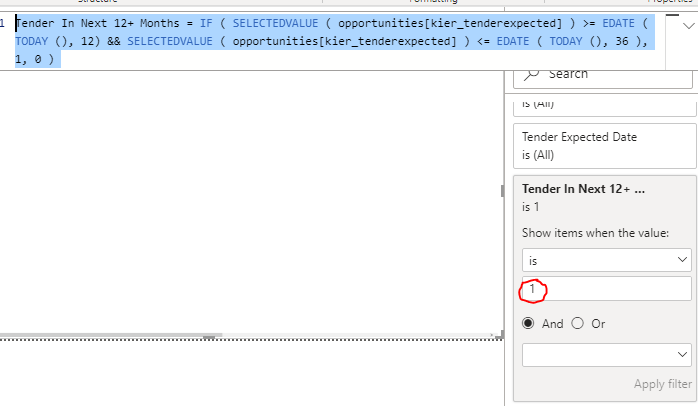Expand the formula bar chevron
698x406 pixels.
pos(688,26)
